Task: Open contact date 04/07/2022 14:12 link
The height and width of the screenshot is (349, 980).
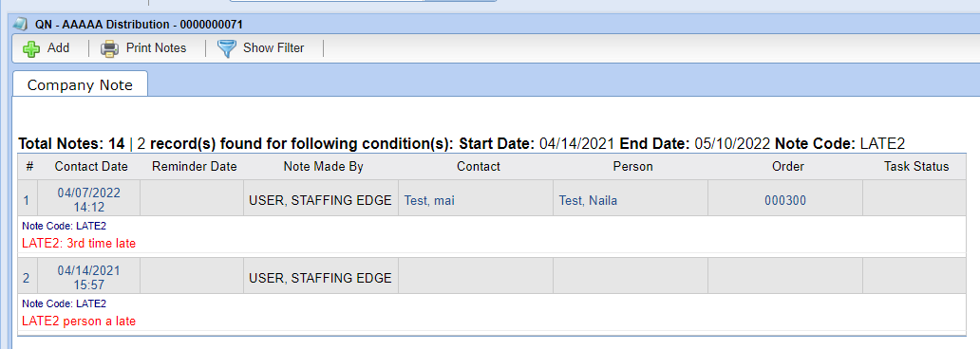Action: tap(88, 200)
